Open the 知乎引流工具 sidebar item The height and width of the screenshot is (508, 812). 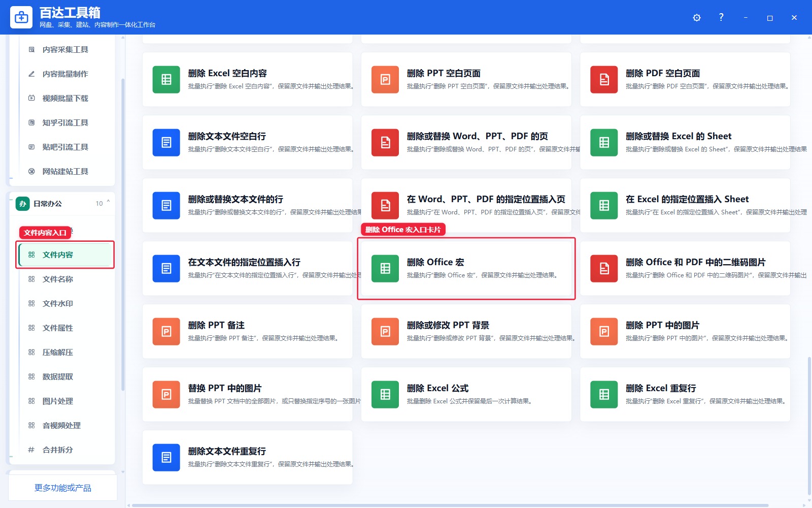[65, 123]
